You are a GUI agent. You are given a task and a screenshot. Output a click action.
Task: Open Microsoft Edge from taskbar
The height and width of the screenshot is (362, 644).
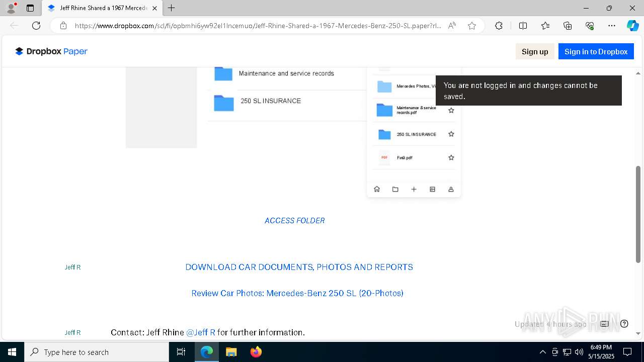point(207,352)
